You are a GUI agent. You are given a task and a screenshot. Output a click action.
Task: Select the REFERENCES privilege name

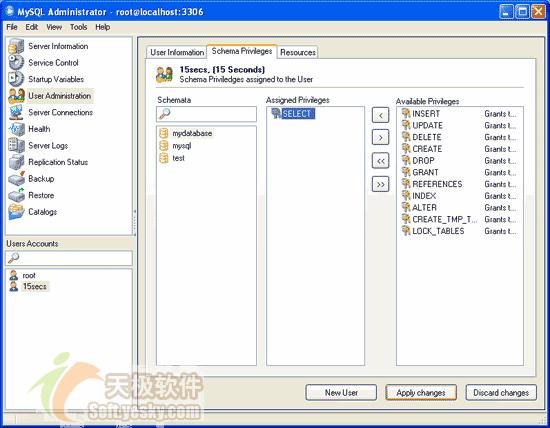437,184
